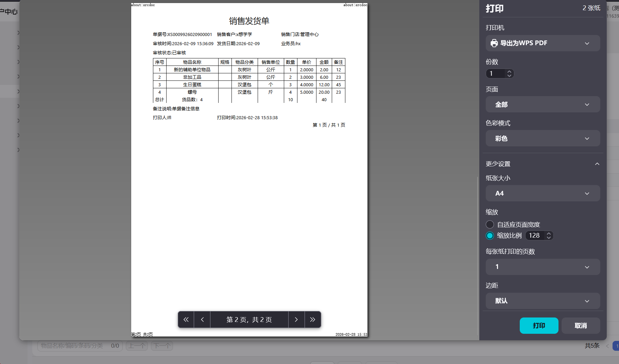
Task: Click the 共5条 record count in background
Action: click(x=592, y=346)
